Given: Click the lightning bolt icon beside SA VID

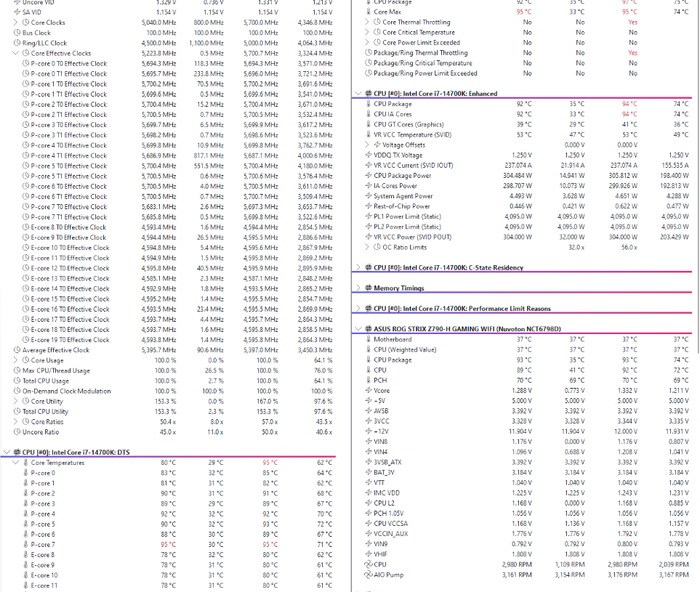Looking at the screenshot, I should point(17,12).
